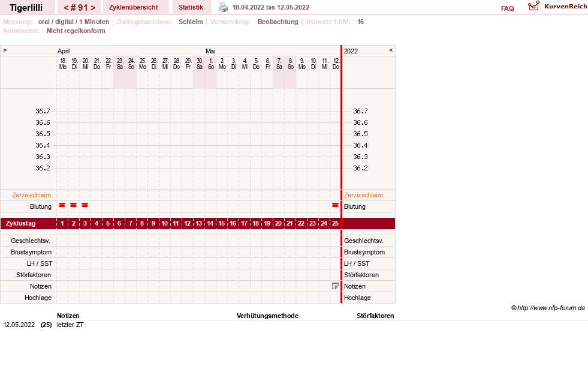Go to previous cycle with left arrow

(x=66, y=8)
